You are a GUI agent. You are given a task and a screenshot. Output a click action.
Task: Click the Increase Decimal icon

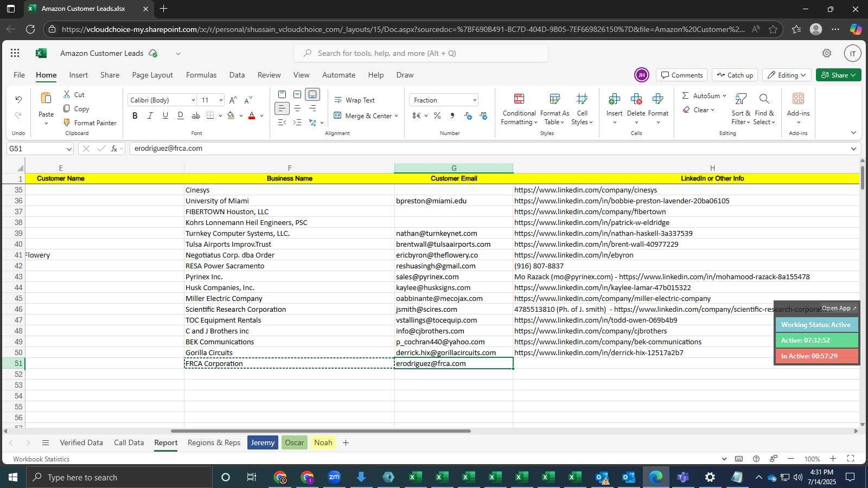coord(468,115)
